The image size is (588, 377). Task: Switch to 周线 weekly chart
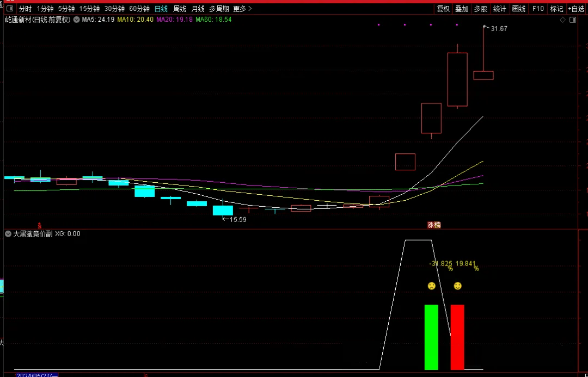point(180,9)
